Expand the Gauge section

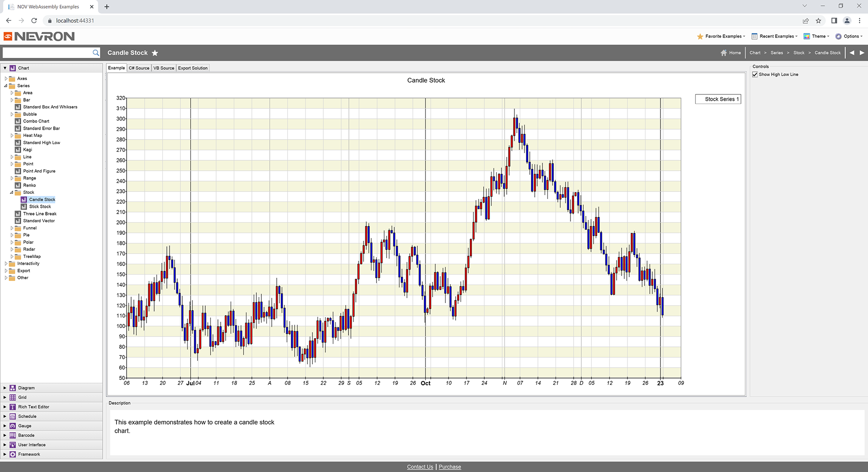point(5,426)
